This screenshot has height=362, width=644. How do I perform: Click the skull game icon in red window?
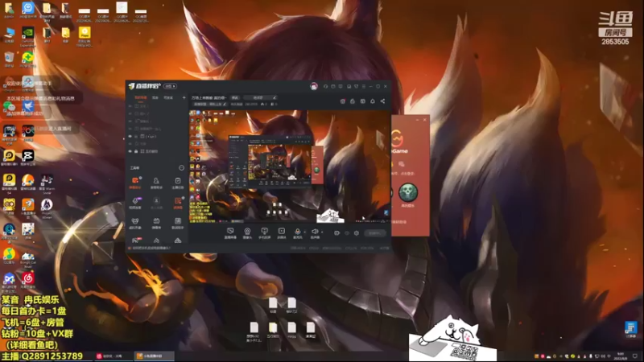coord(408,192)
